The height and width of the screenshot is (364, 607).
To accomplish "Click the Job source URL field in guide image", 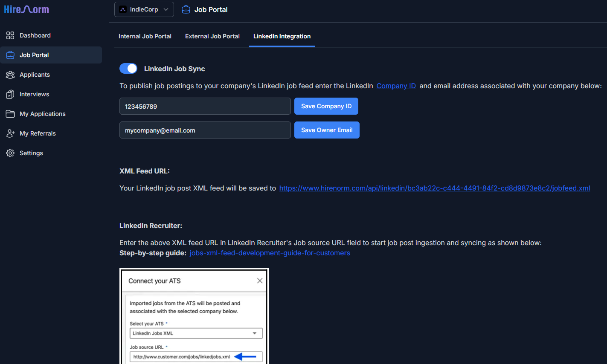I will pos(196,357).
